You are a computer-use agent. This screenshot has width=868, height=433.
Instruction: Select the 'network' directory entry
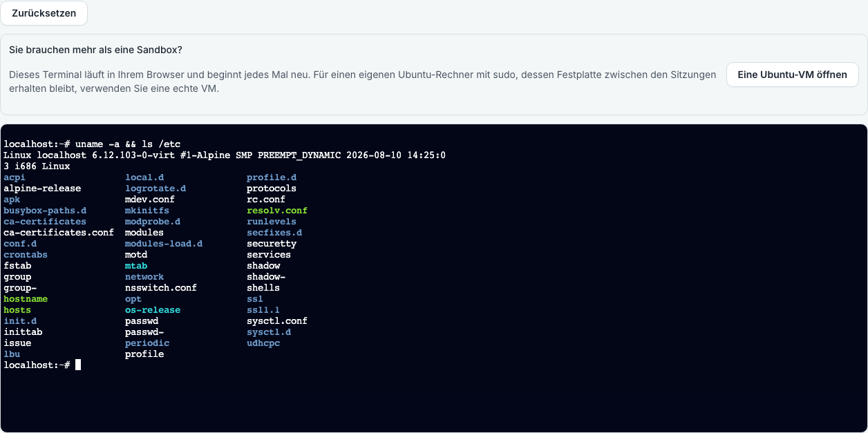tap(144, 277)
